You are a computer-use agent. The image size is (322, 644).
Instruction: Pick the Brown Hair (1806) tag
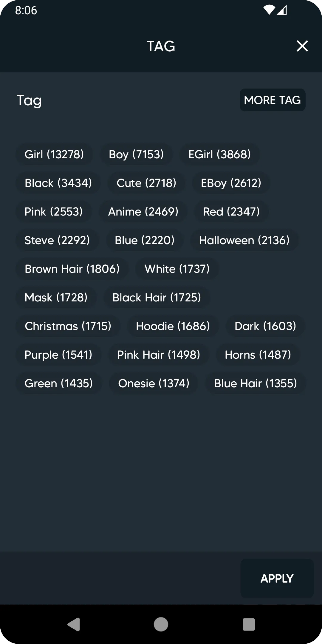pos(72,269)
